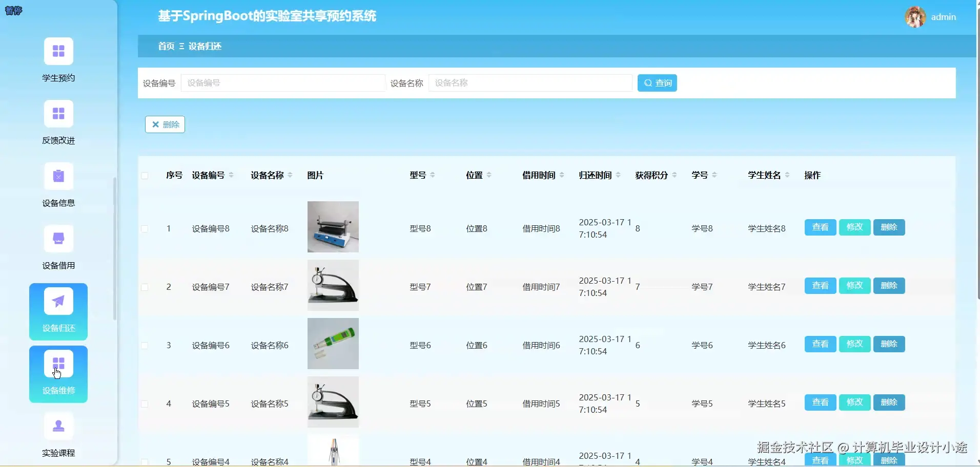Click the 设备信息 sidebar icon
Image resolution: width=980 pixels, height=467 pixels.
coord(58,176)
